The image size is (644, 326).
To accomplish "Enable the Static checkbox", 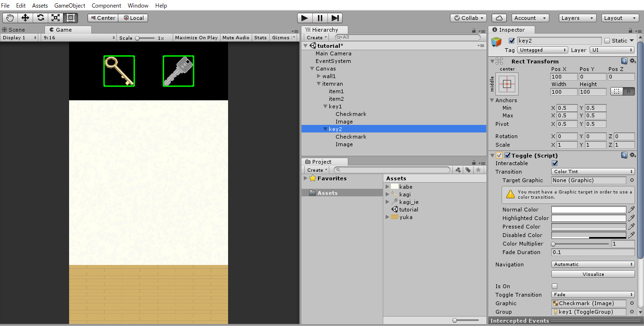I will click(607, 41).
